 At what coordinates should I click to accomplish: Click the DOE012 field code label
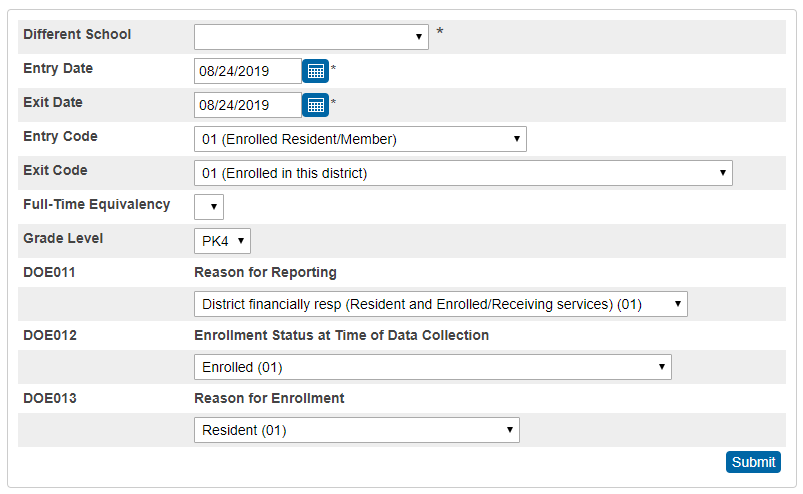pos(50,335)
